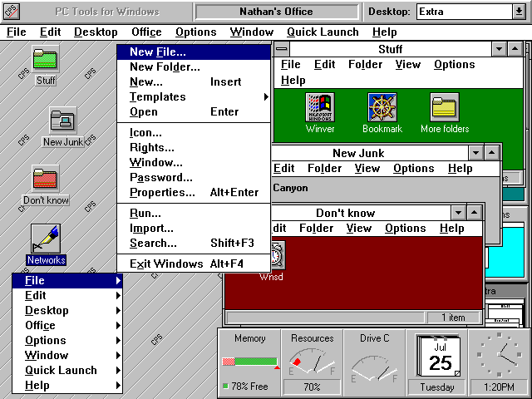Choose Import... from the menu

(x=194, y=229)
